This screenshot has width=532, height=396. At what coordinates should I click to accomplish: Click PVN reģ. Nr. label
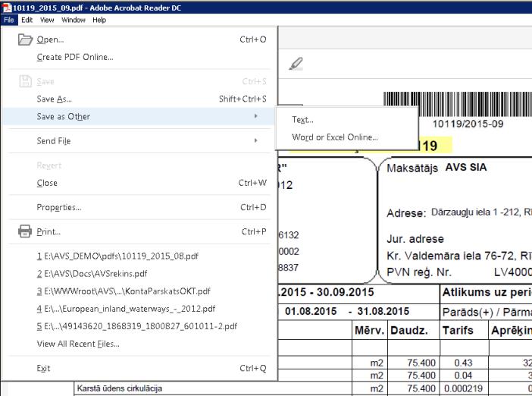point(419,272)
